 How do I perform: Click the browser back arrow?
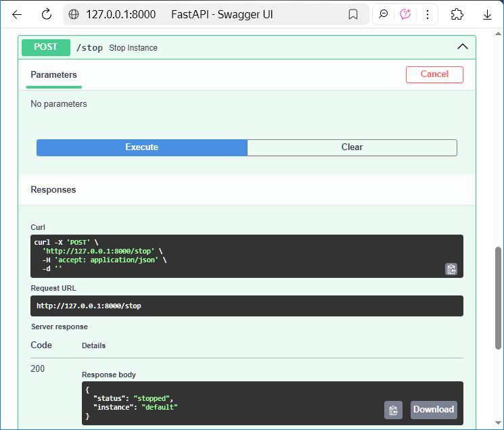(x=17, y=14)
